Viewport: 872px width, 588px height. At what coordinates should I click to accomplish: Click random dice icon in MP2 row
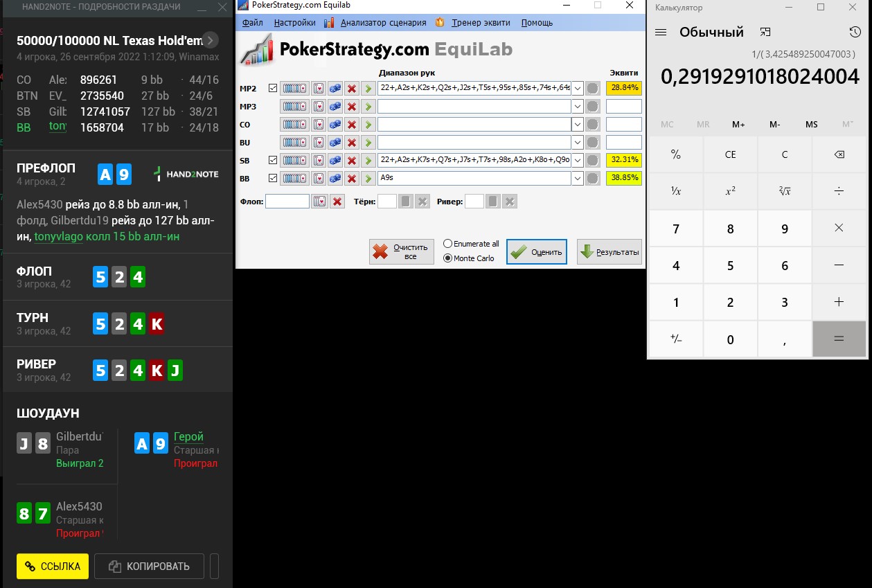coord(335,88)
